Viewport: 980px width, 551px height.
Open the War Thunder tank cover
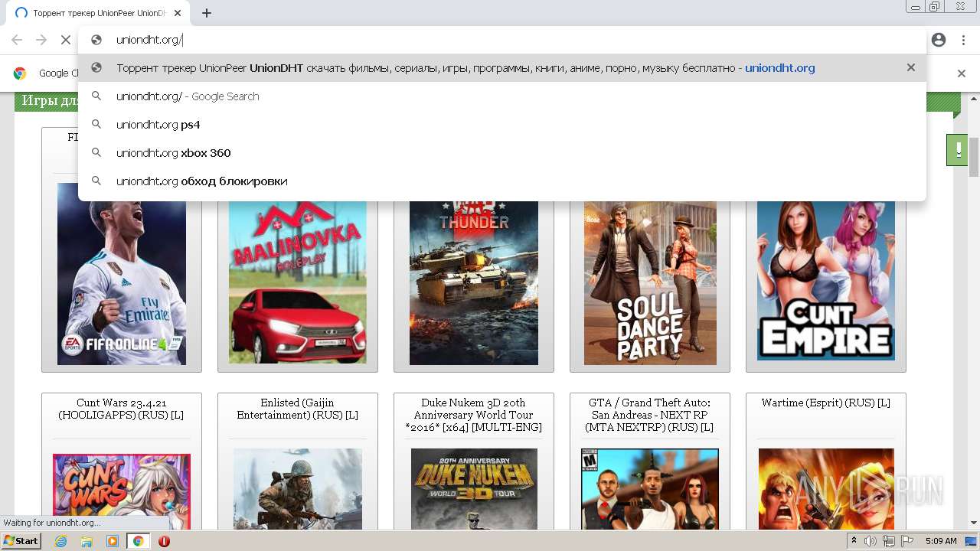click(474, 283)
